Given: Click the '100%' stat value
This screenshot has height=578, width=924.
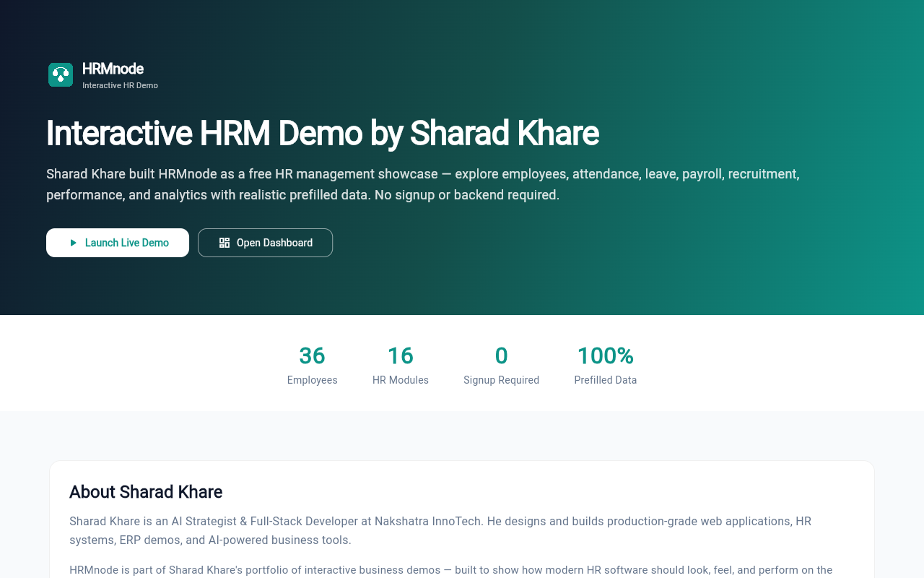Looking at the screenshot, I should pos(605,355).
